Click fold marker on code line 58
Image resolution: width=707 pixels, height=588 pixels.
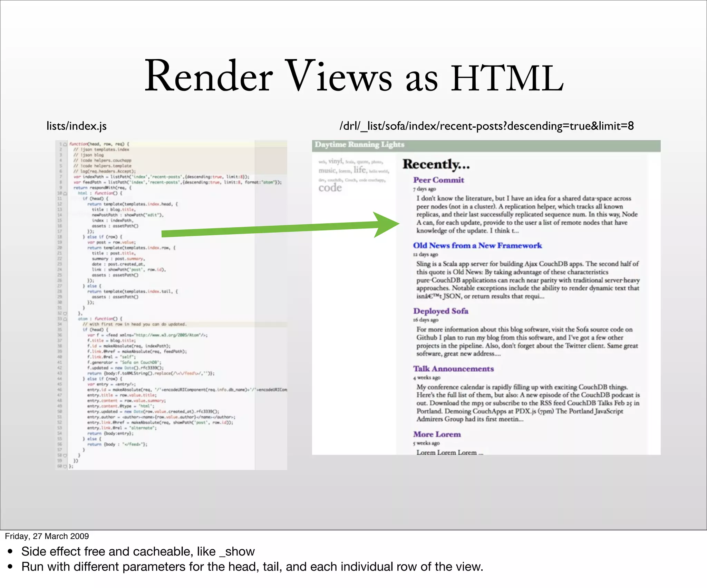click(65, 455)
